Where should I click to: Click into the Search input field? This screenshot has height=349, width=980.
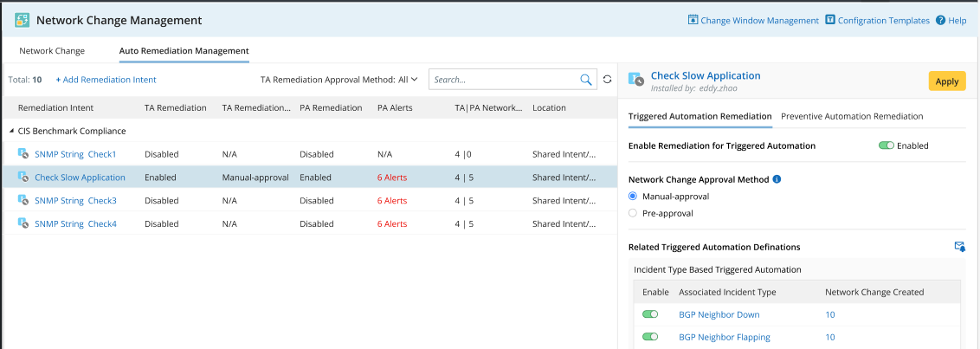502,80
